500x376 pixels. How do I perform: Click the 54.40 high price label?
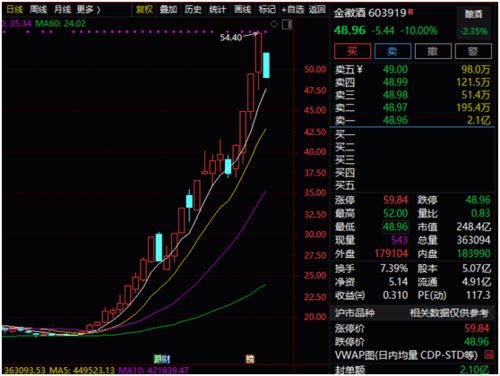coord(231,37)
